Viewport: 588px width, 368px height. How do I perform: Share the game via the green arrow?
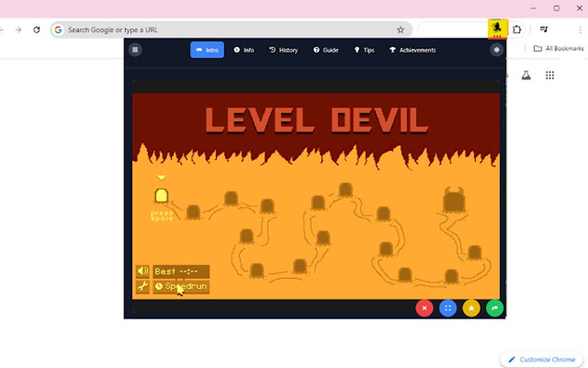pos(494,308)
